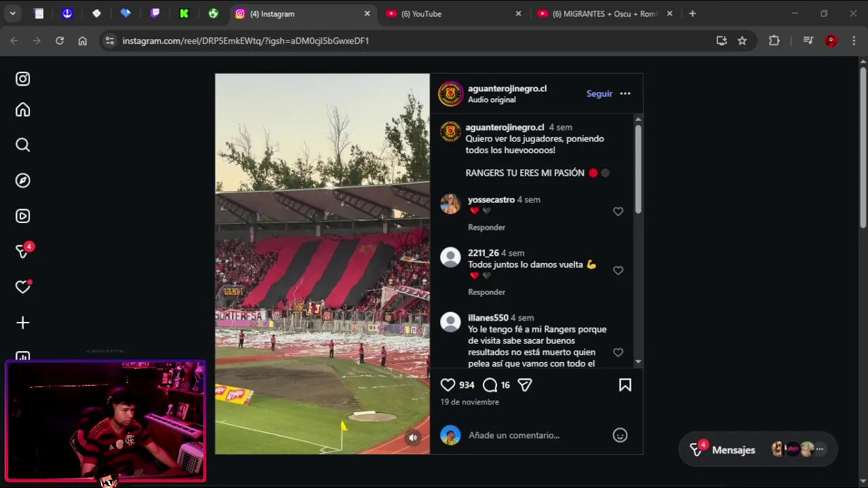The width and height of the screenshot is (868, 488).
Task: Open Notifications heart icon in sidebar
Action: click(x=23, y=287)
